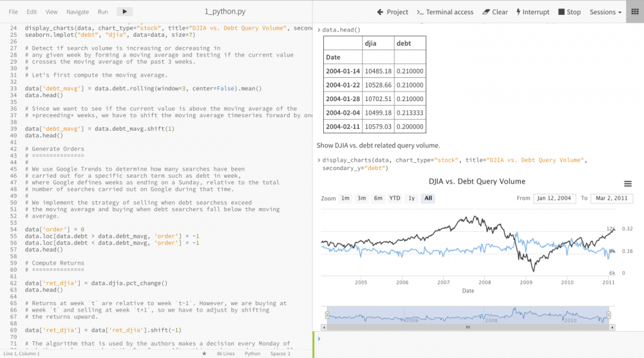The height and width of the screenshot is (358, 644).
Task: Open the Navigate menu
Action: pyautogui.click(x=78, y=12)
